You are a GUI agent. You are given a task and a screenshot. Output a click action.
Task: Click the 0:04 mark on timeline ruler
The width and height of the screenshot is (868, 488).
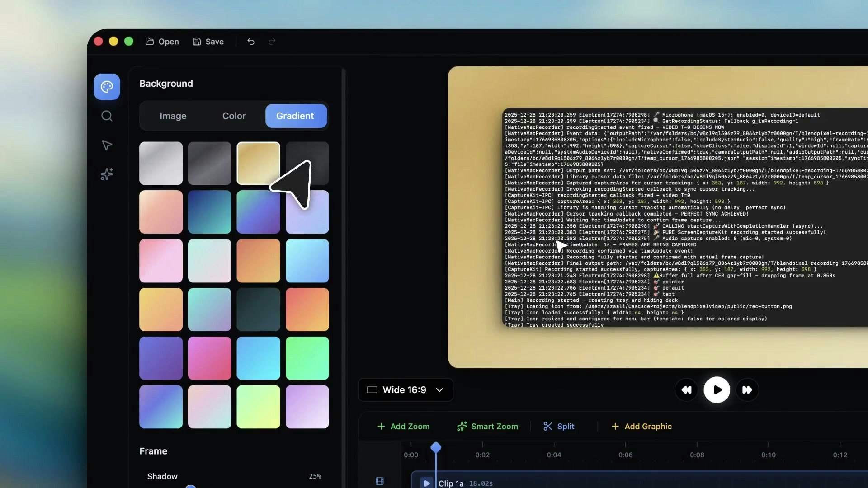click(554, 455)
